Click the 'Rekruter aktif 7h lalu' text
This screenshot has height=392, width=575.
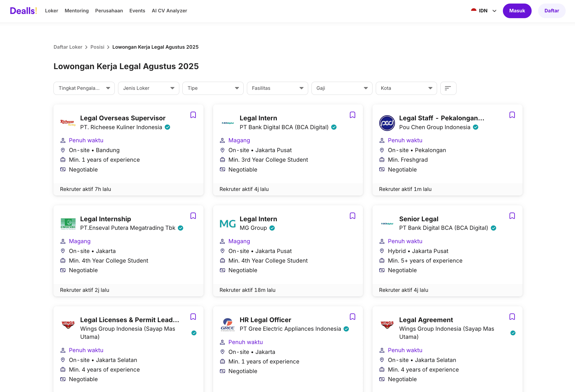pos(85,189)
